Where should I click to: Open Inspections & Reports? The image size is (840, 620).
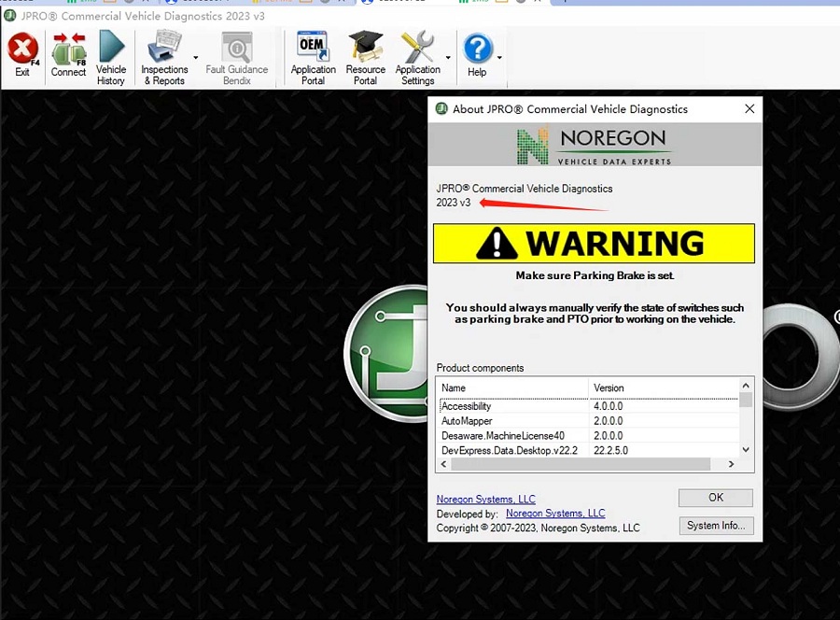(164, 57)
